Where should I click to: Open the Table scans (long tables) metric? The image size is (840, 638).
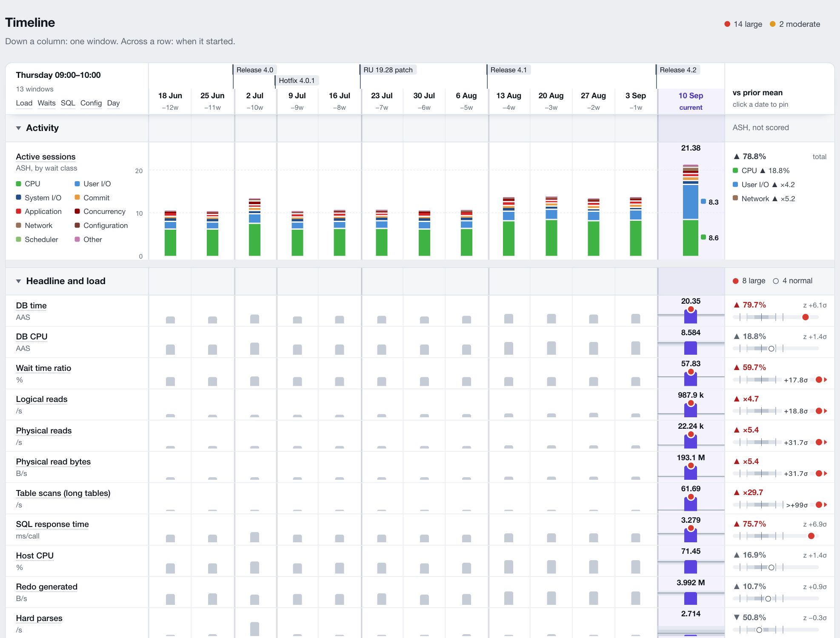(x=63, y=493)
